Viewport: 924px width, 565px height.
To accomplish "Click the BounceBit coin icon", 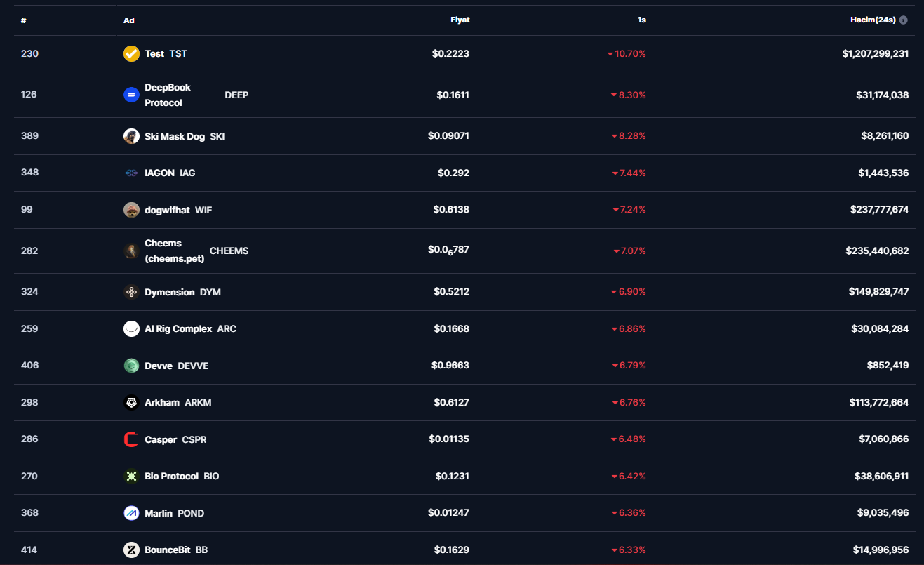I will tap(131, 550).
